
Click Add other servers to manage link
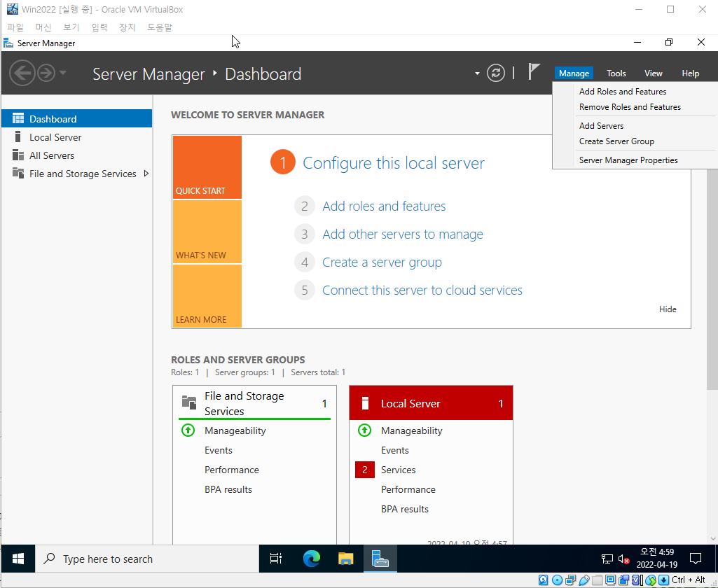click(x=403, y=234)
